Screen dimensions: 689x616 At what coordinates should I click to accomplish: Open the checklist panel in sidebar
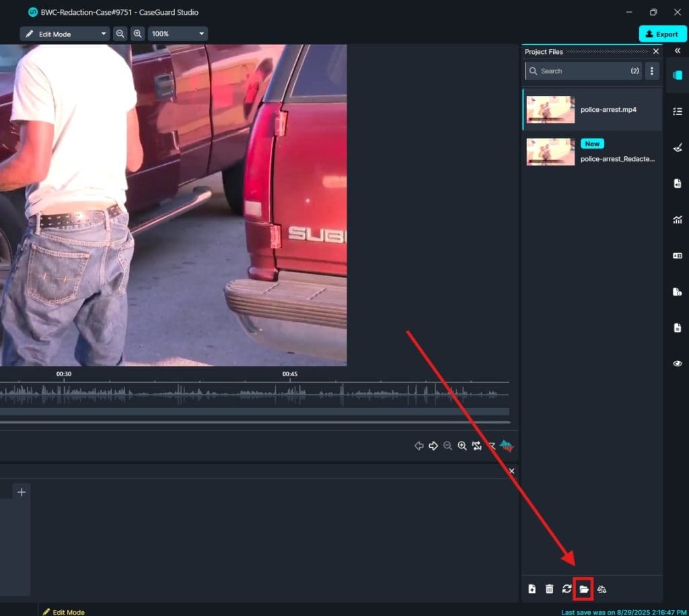678,111
